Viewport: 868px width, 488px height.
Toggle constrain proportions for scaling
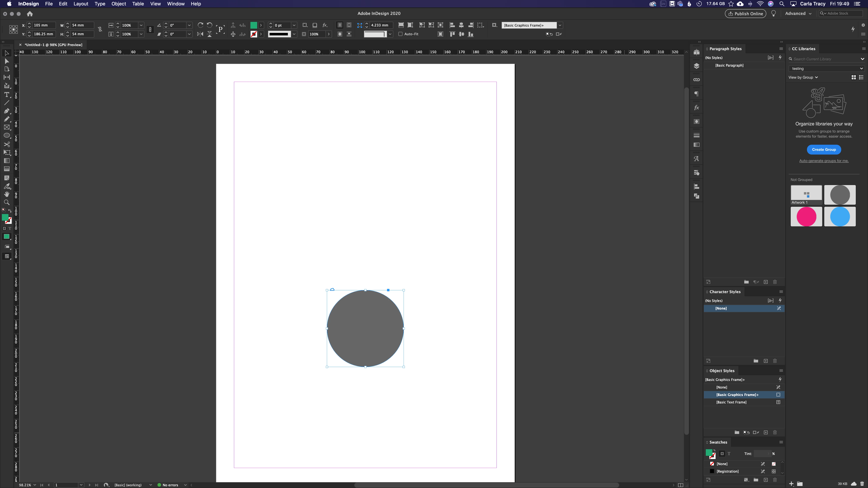tap(150, 29)
